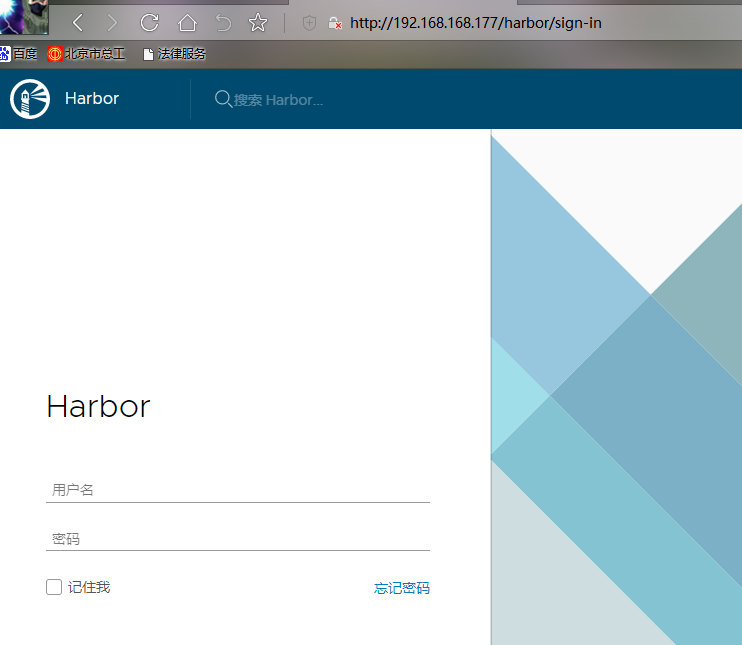This screenshot has width=742, height=645.
Task: Focus the 密码 password field
Action: (238, 539)
